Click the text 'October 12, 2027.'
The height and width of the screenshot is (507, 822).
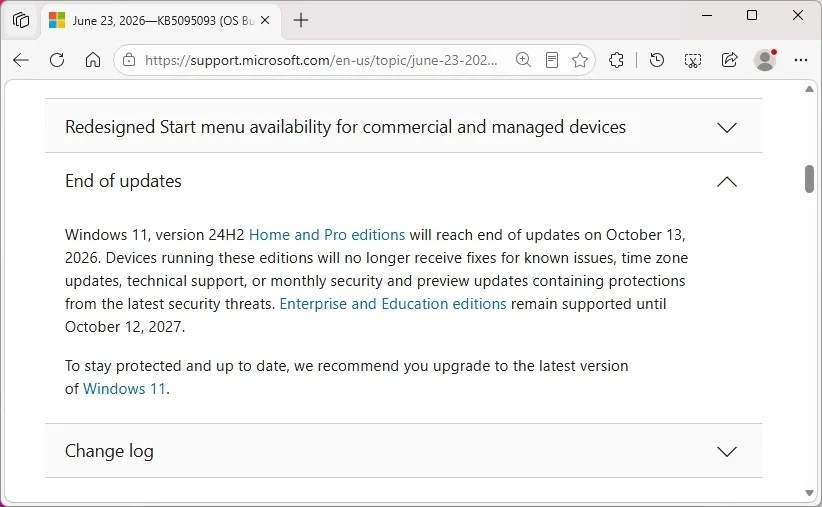[x=125, y=327]
